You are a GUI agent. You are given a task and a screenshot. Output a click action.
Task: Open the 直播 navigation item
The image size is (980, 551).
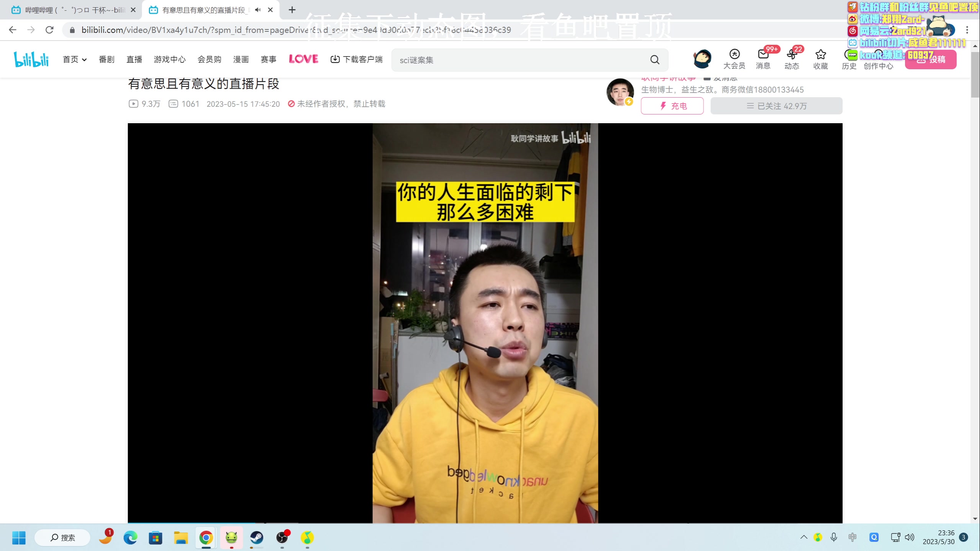(134, 59)
